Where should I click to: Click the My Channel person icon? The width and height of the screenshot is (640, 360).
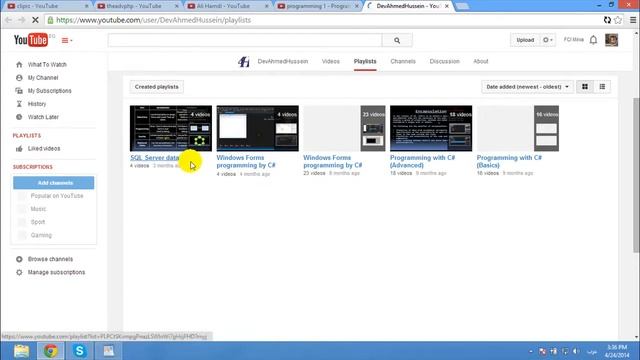(19, 78)
